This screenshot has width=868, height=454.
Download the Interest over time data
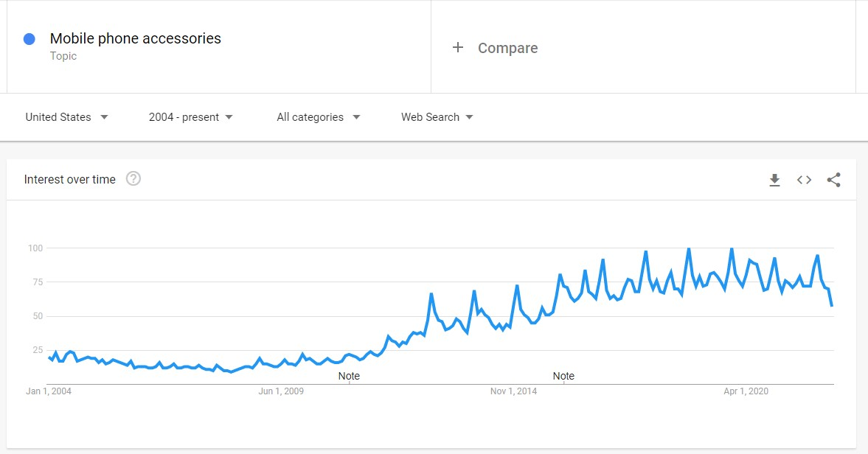(x=774, y=180)
